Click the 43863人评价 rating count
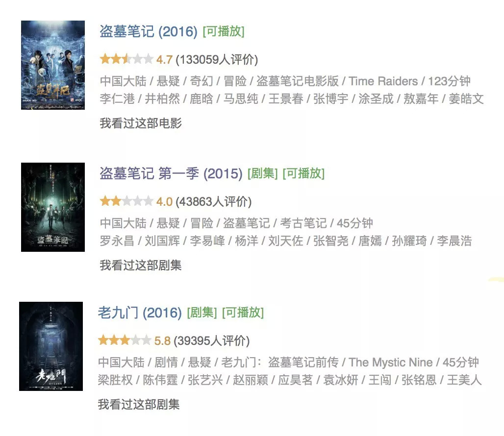The image size is (504, 436). (213, 202)
